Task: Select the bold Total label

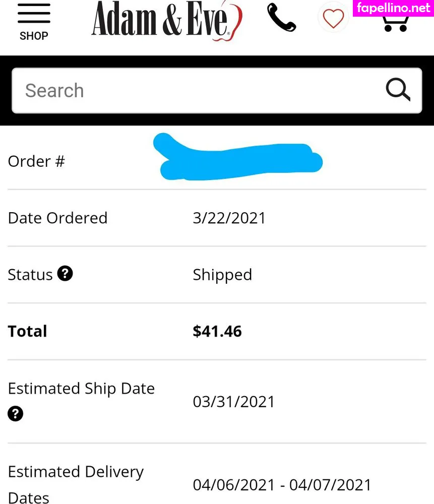Action: (27, 331)
